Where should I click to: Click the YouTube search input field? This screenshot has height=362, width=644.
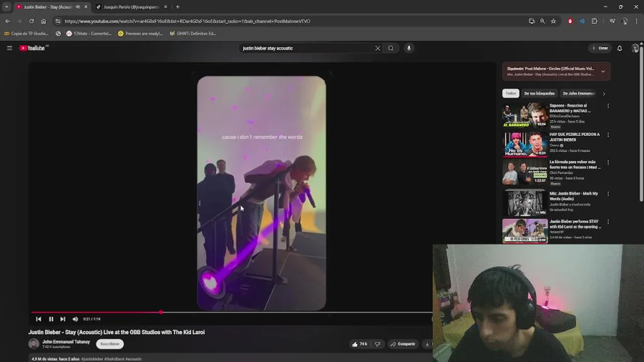click(x=307, y=48)
